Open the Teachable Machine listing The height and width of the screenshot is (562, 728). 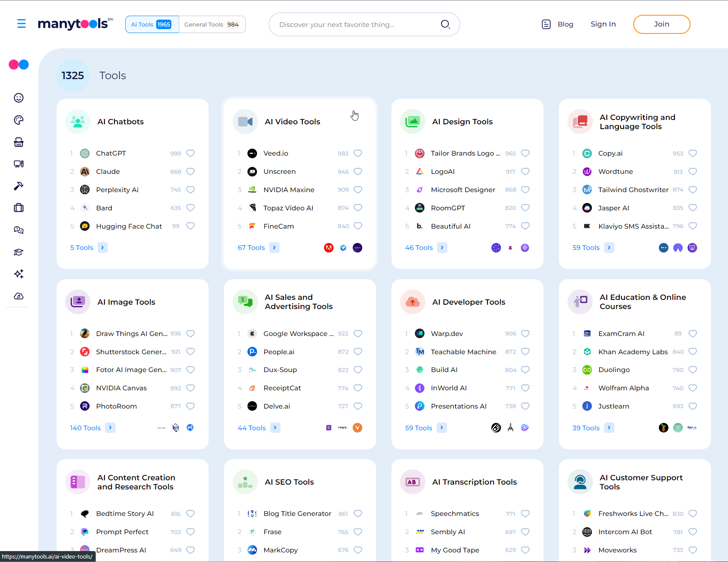464,352
